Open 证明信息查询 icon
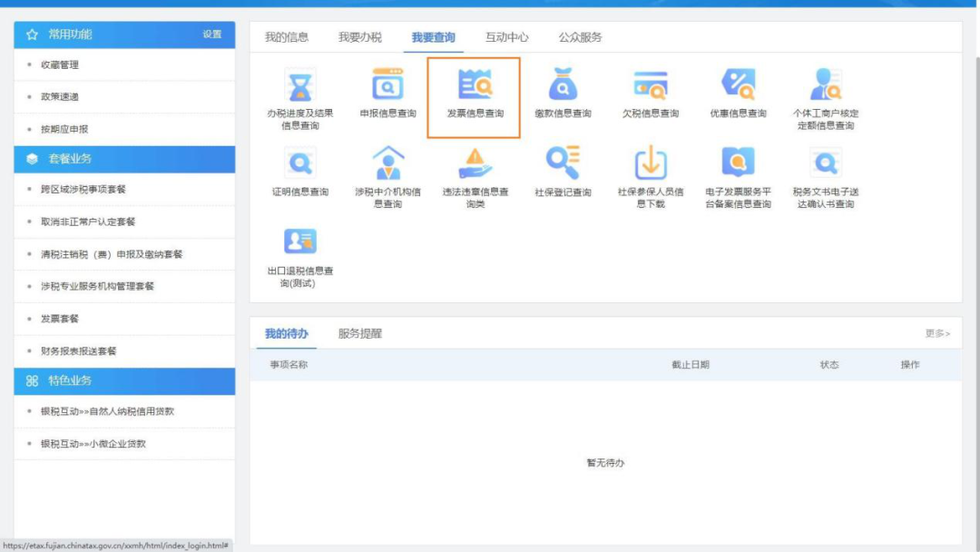Viewport: 980px width, 552px height. click(300, 163)
